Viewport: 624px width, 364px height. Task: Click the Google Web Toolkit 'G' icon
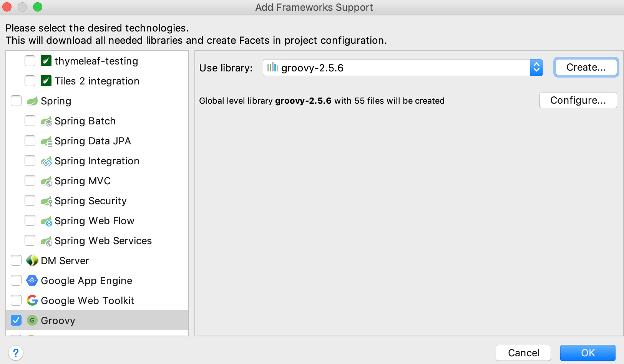[x=32, y=300]
